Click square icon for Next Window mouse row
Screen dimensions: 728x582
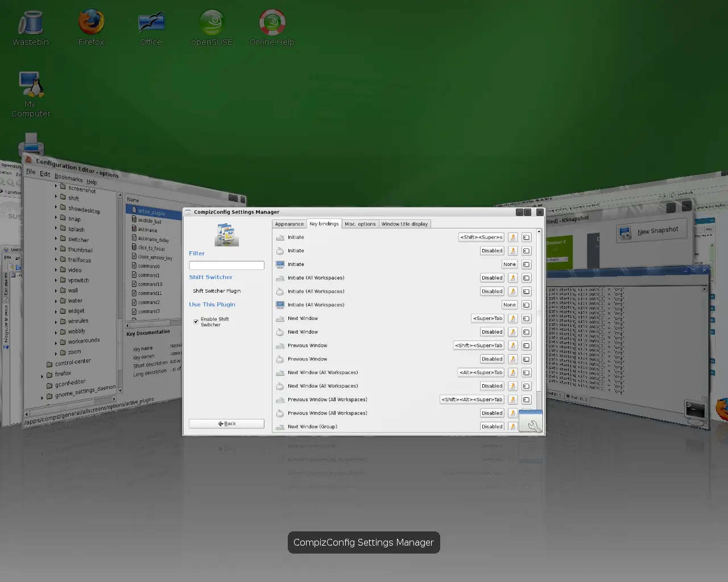[526, 332]
